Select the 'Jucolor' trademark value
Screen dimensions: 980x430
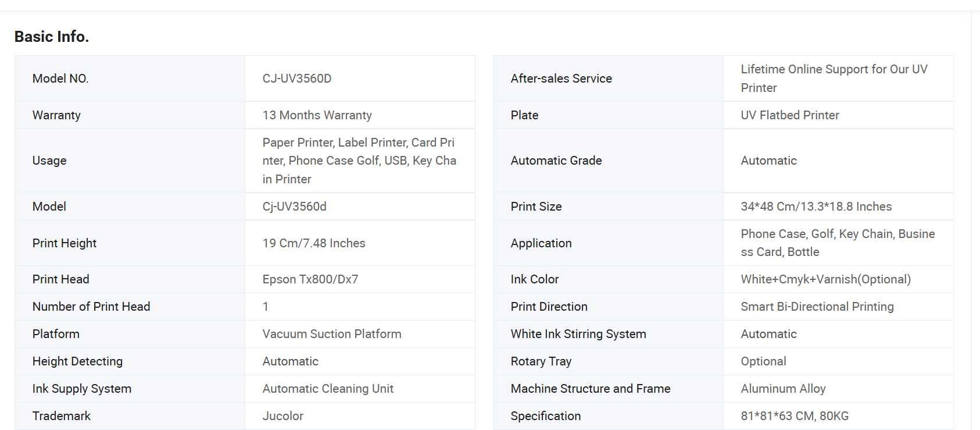coord(283,416)
